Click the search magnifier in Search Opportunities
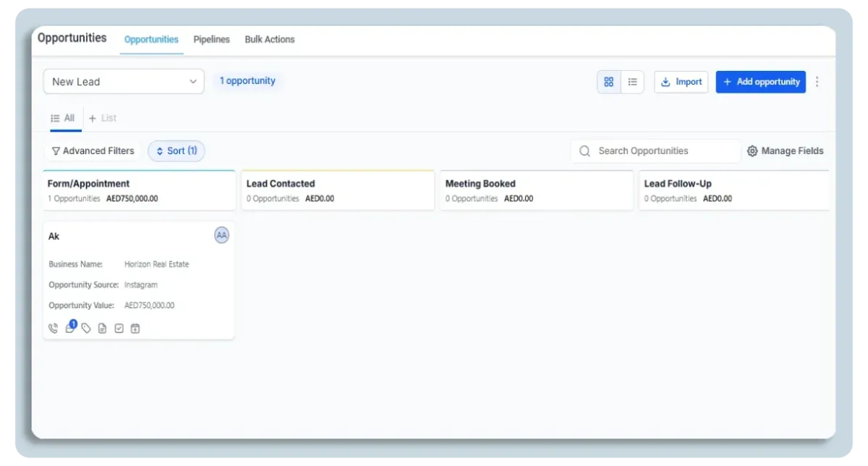 pyautogui.click(x=584, y=151)
